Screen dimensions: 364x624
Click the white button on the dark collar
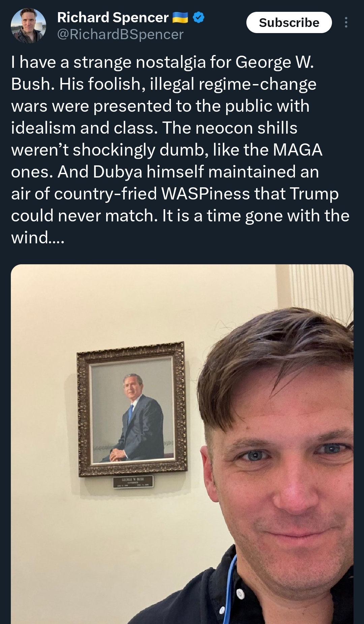click(x=240, y=594)
